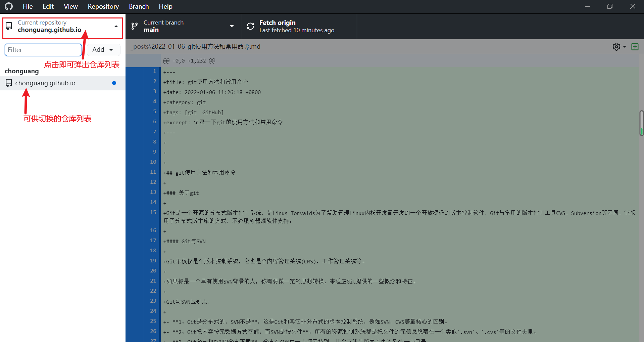Click the diff vertical scrollbar thumb
This screenshot has height=342, width=644.
pos(641,123)
